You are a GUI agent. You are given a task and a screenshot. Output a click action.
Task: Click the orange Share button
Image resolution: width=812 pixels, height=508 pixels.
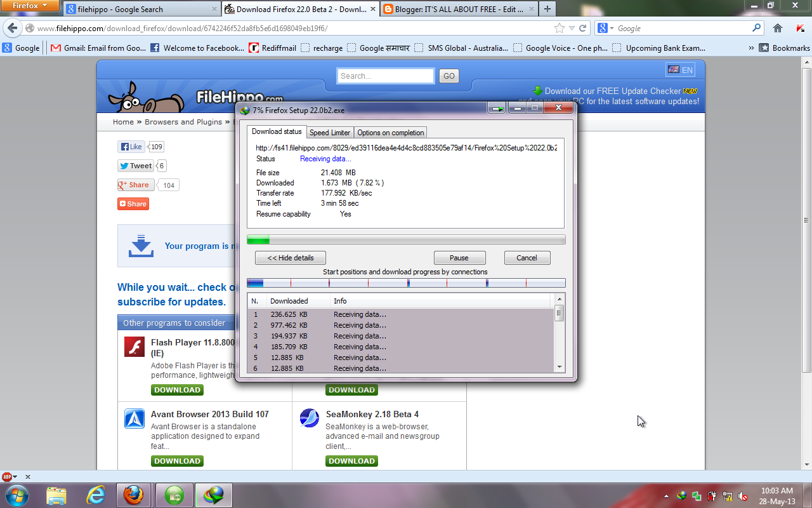pos(133,204)
